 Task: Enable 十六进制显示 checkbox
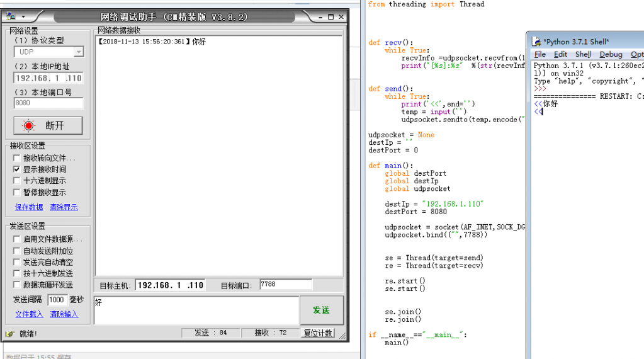17,181
